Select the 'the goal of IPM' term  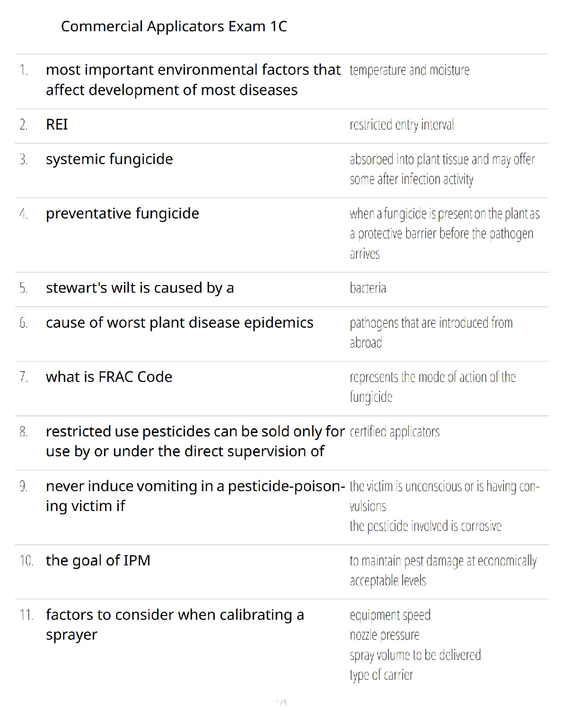98,561
